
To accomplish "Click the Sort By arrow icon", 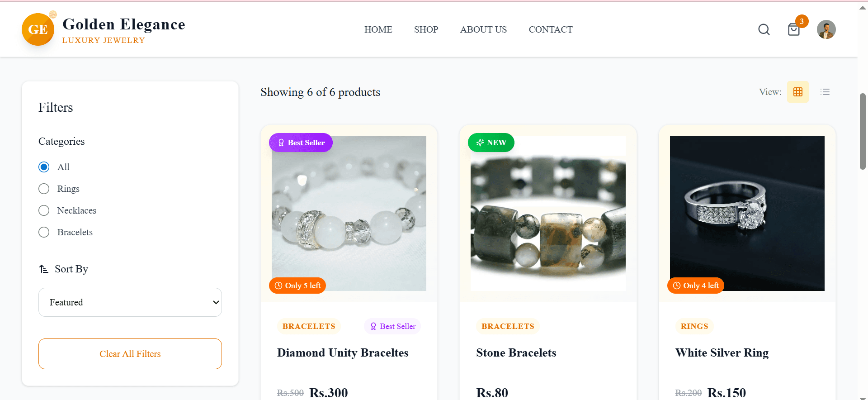I will (43, 269).
